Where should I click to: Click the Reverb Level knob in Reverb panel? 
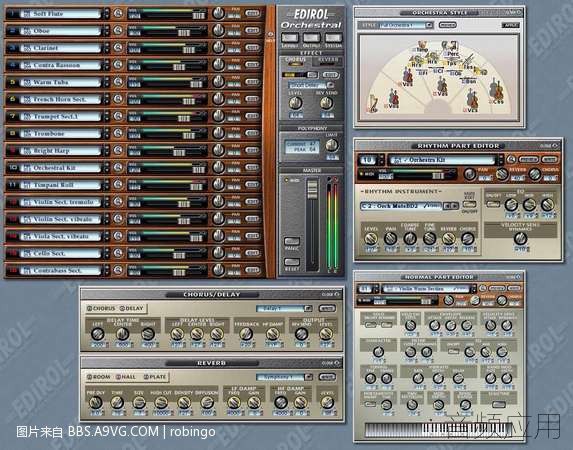[x=327, y=402]
